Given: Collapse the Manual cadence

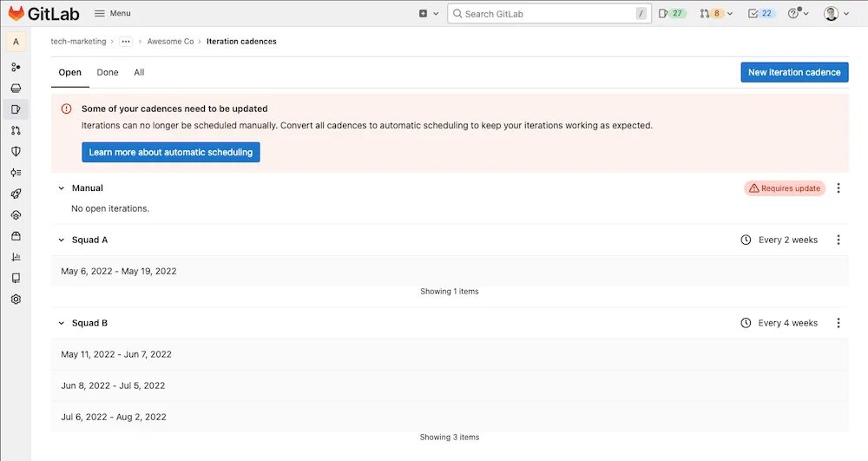Looking at the screenshot, I should 62,188.
